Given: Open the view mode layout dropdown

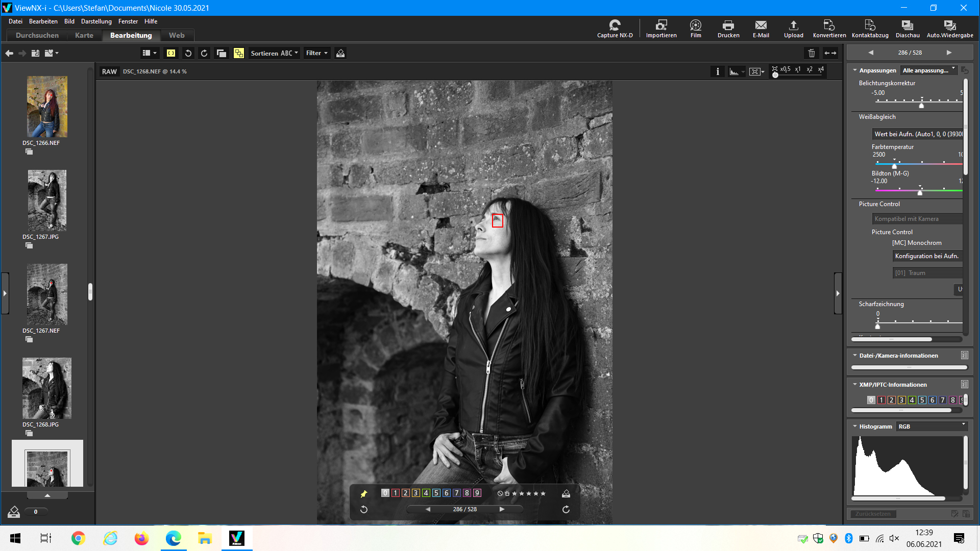Looking at the screenshot, I should tap(149, 53).
